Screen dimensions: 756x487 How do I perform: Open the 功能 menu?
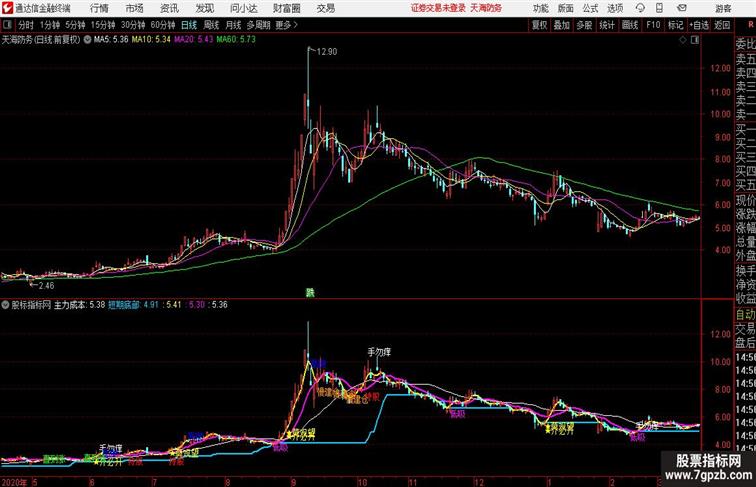(x=540, y=8)
